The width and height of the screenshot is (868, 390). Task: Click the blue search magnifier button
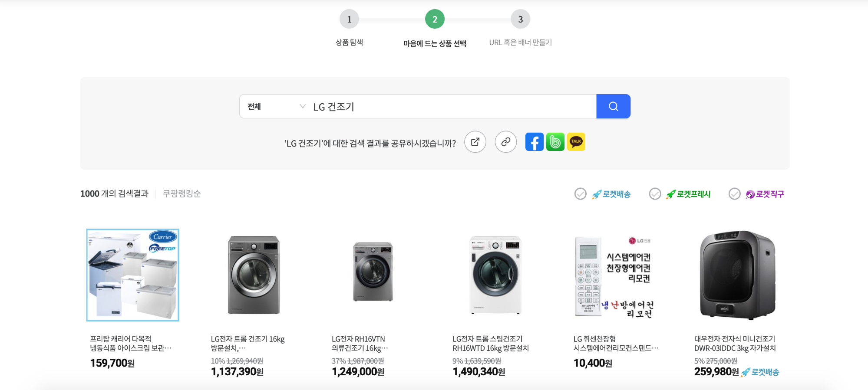tap(613, 106)
